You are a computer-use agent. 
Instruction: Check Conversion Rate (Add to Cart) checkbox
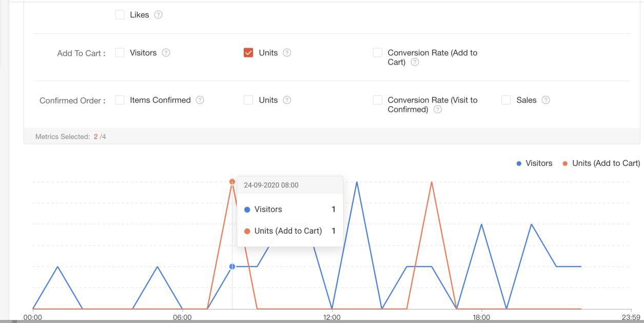coord(378,53)
